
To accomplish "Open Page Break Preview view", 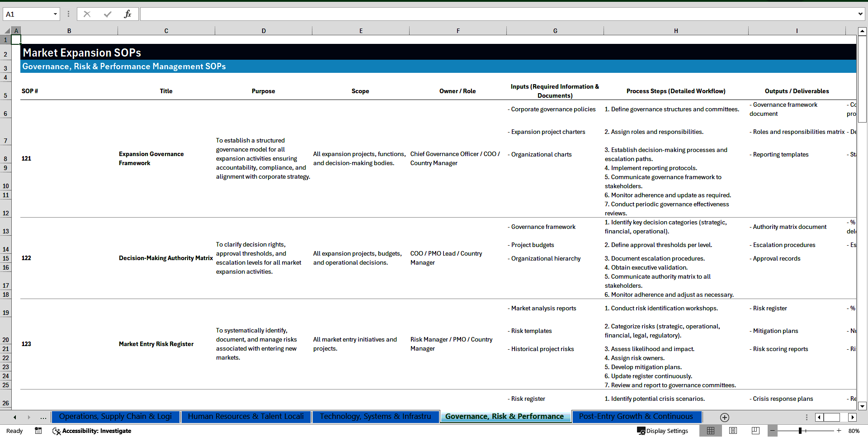I will coord(755,431).
